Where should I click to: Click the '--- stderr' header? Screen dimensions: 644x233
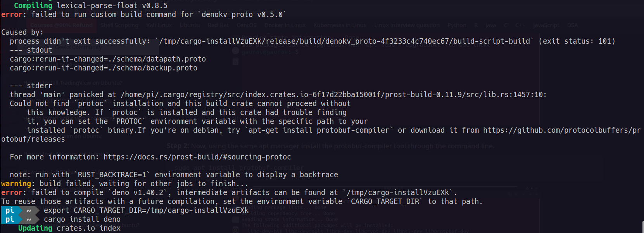coord(31,86)
